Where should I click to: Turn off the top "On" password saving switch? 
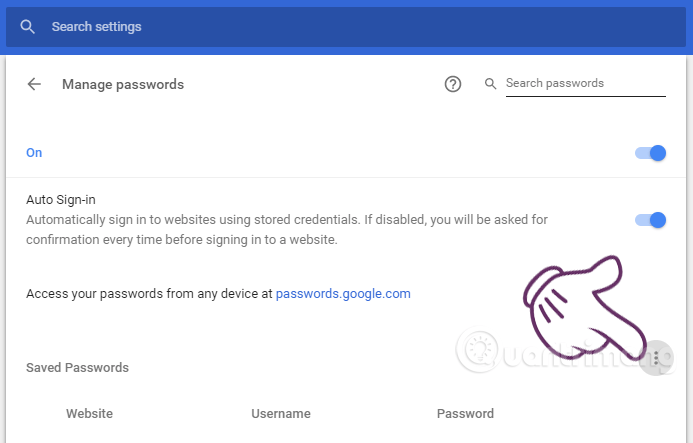click(651, 153)
